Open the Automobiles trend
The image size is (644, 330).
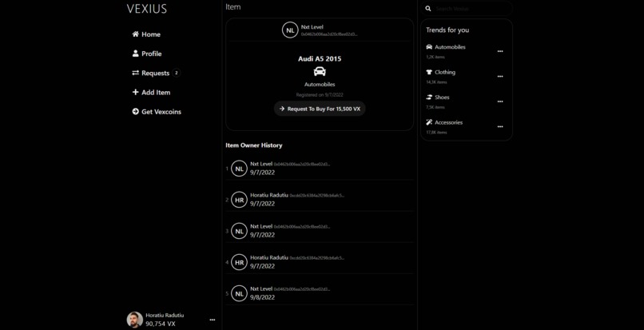pos(450,47)
